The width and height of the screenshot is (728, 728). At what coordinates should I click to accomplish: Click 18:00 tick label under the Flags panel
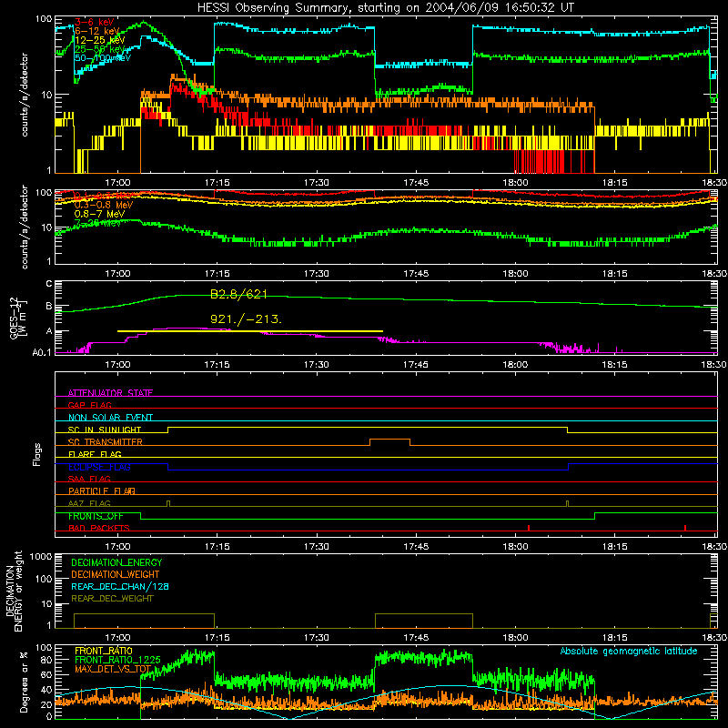click(515, 547)
